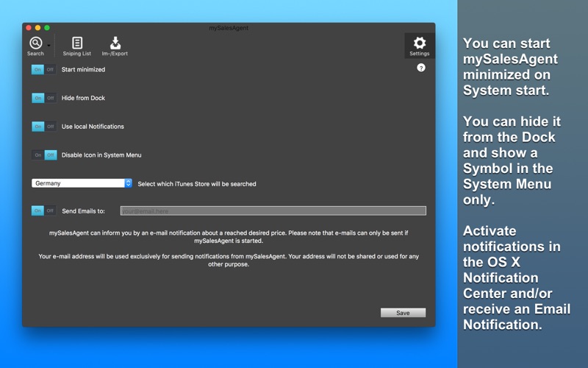588x368 pixels.
Task: Click the Save button
Action: (x=403, y=313)
